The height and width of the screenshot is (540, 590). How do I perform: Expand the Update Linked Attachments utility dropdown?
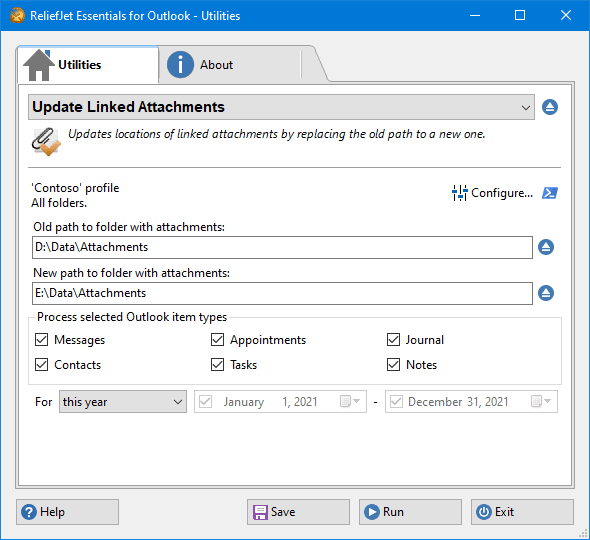coord(281,107)
